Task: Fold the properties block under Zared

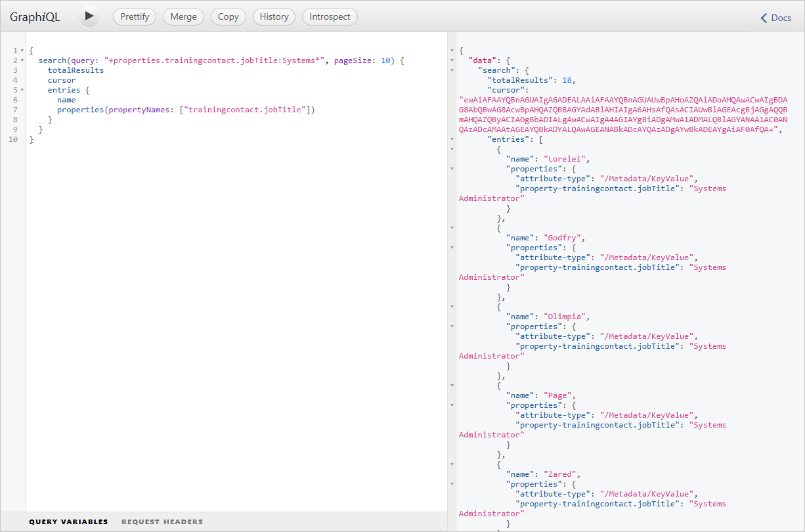Action: [x=452, y=484]
